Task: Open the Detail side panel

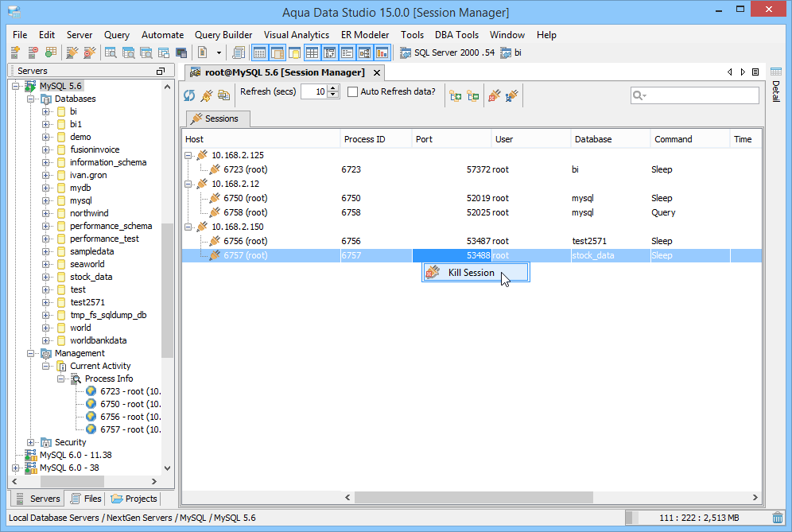Action: [x=776, y=85]
